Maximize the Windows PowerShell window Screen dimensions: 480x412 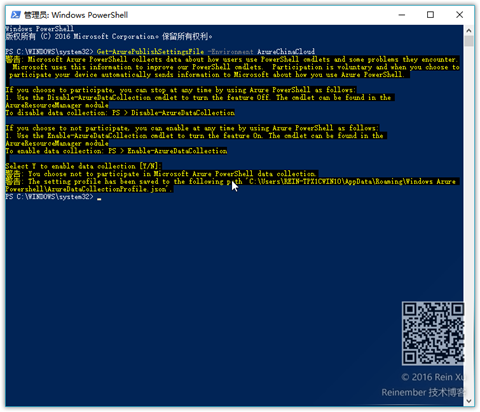[x=430, y=15]
